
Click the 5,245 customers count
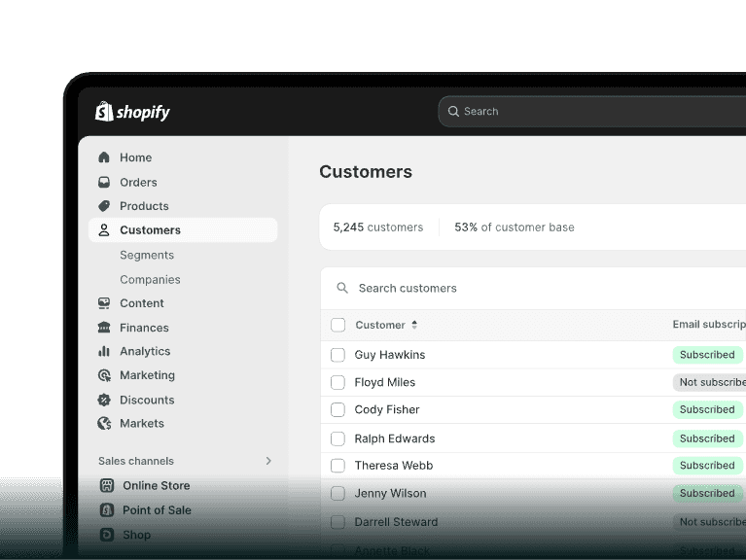(378, 227)
